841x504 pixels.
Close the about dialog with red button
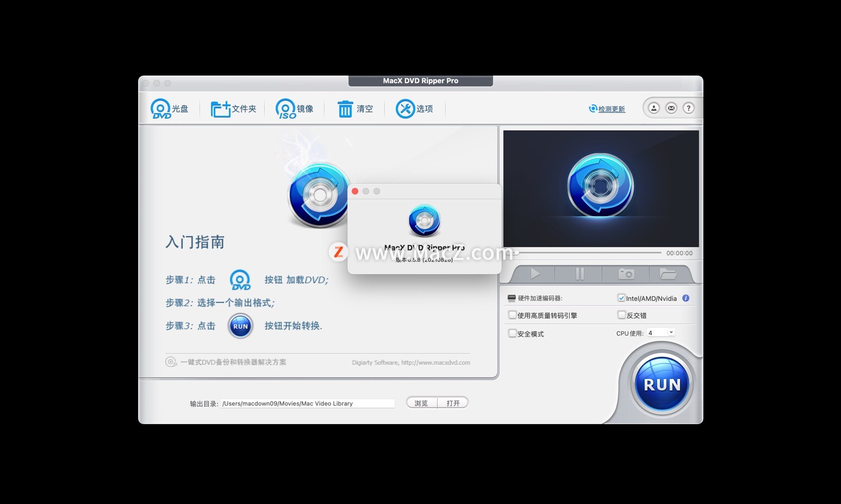(x=355, y=191)
